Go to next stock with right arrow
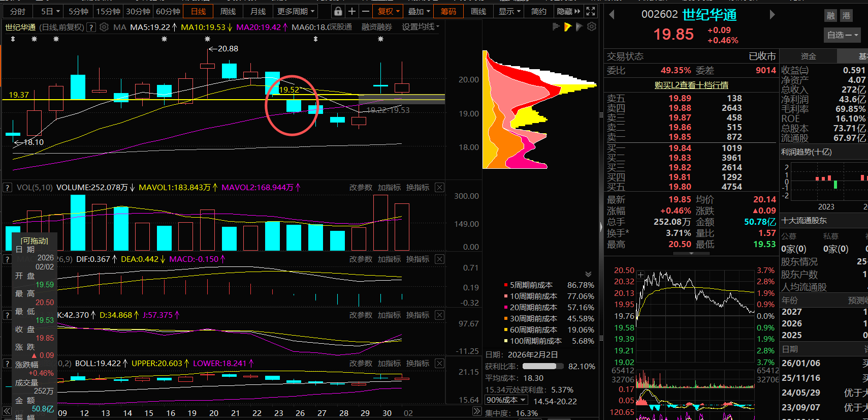This screenshot has height=420, width=868. [x=772, y=15]
